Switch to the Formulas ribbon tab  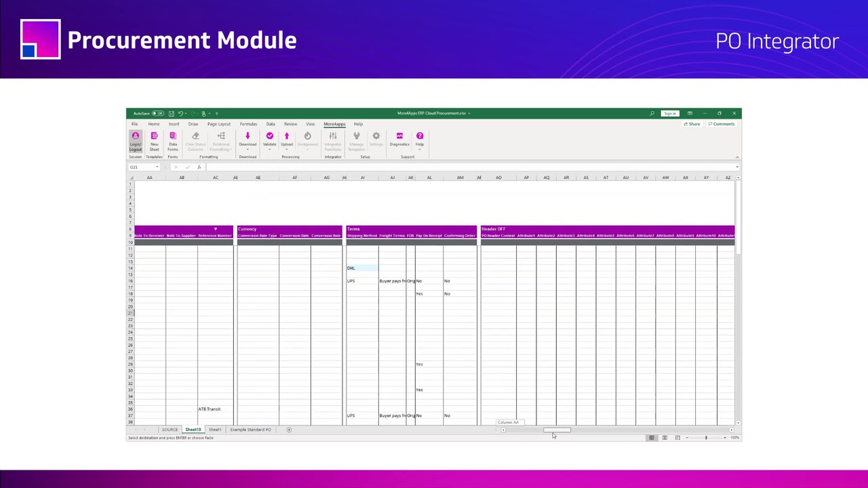coord(248,124)
